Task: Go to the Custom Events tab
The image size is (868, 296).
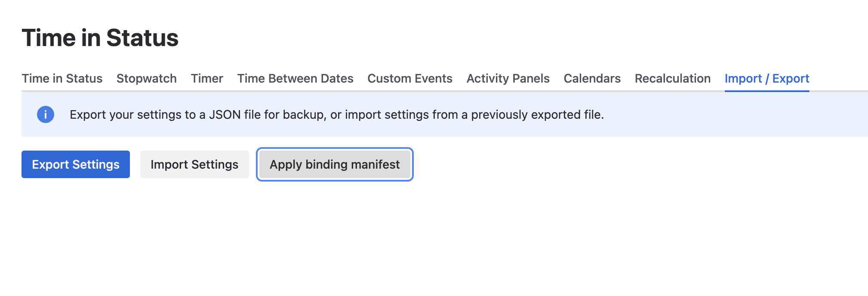Action: point(409,78)
